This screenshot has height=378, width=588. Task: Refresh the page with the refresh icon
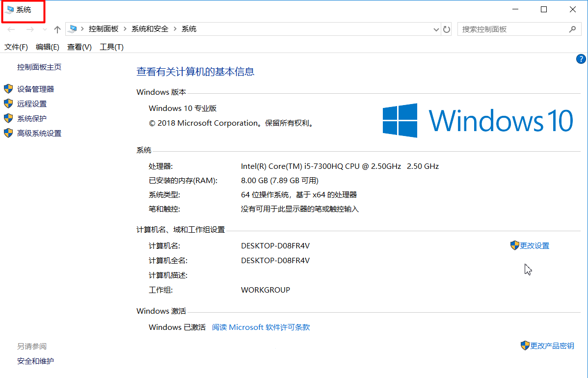click(446, 29)
